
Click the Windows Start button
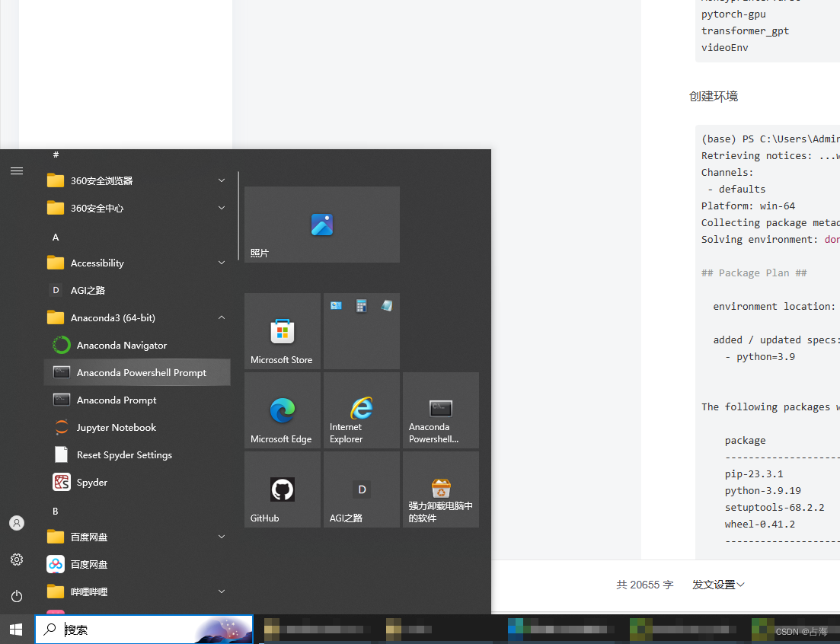16,630
